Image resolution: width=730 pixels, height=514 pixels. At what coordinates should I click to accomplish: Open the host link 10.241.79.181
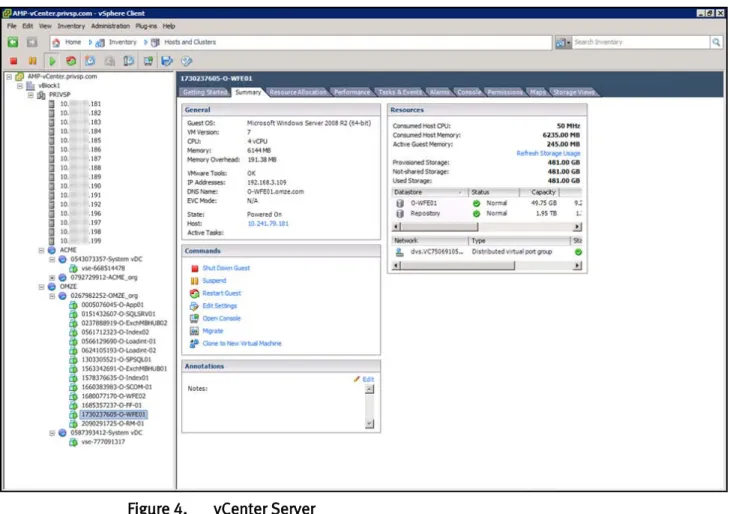click(x=268, y=223)
